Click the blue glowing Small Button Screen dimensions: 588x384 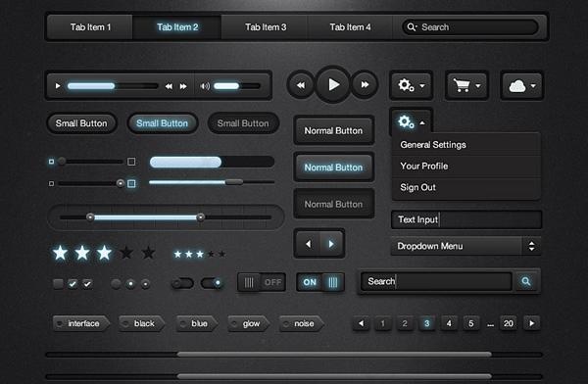click(163, 123)
